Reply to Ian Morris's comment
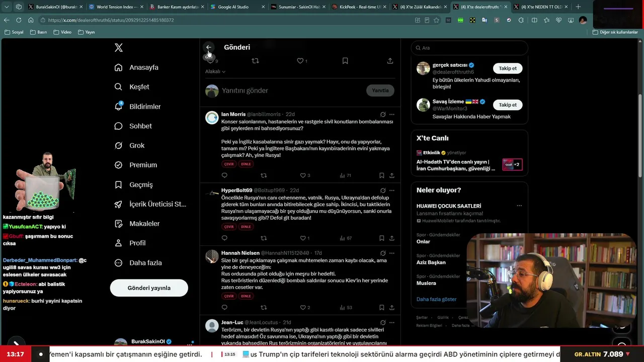The width and height of the screenshot is (644, 362). [224, 175]
